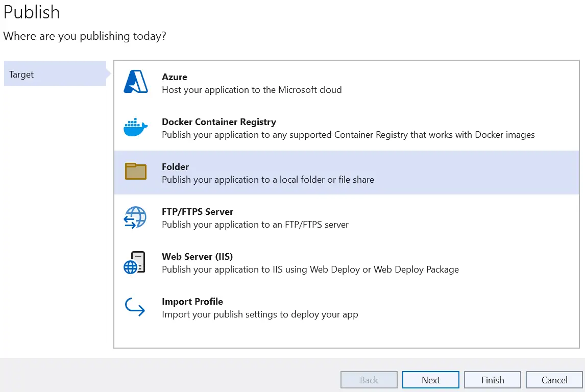
Task: Choose Docker Container Registry title
Action: [219, 122]
